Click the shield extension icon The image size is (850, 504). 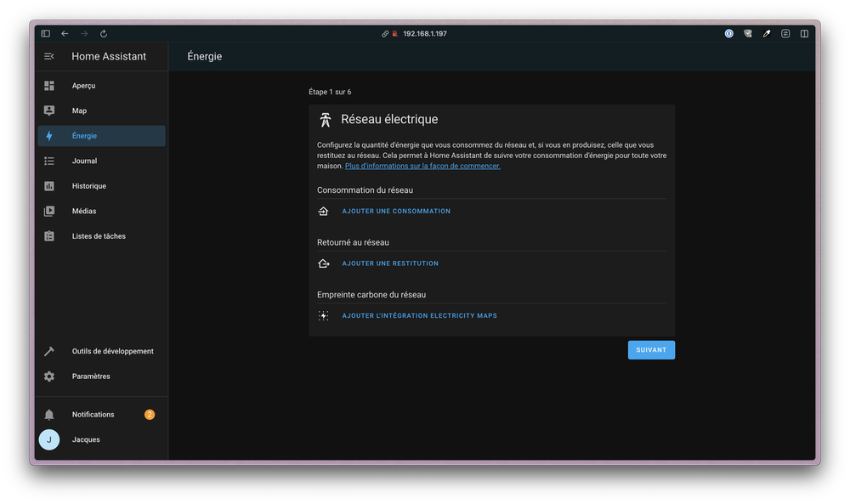point(748,34)
